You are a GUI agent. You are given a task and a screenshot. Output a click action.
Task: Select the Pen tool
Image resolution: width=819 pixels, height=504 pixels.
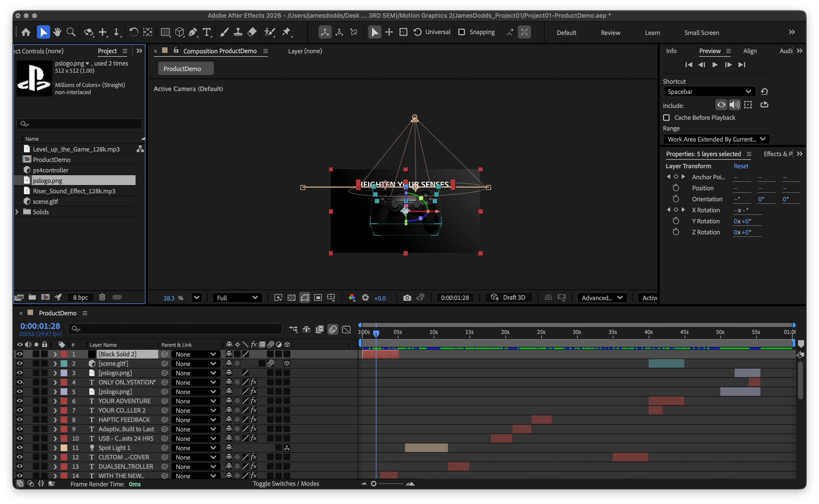coord(193,32)
